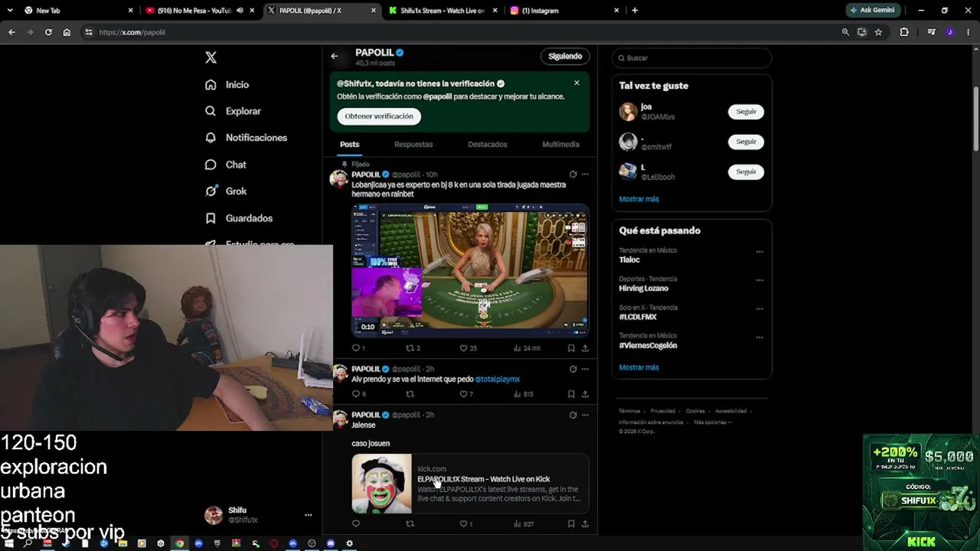Click Mostrar más under Tal vez te guste
The height and width of the screenshot is (551, 980).
pyautogui.click(x=639, y=199)
